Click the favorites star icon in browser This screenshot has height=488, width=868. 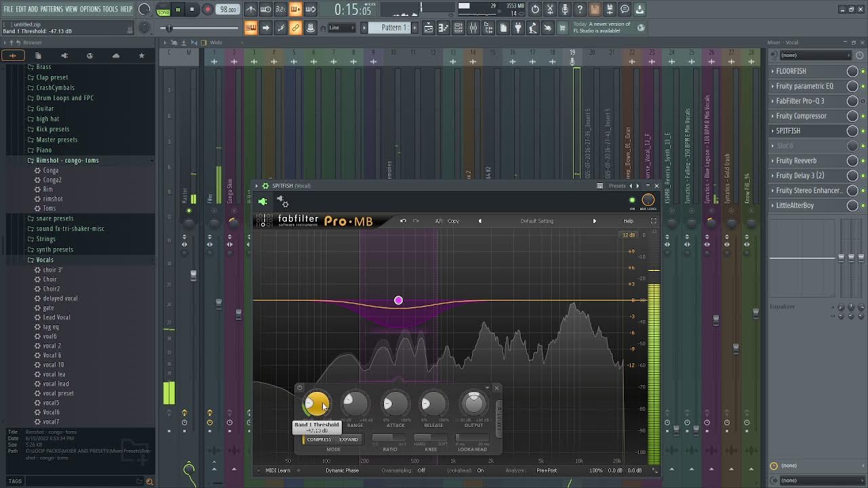pos(142,56)
